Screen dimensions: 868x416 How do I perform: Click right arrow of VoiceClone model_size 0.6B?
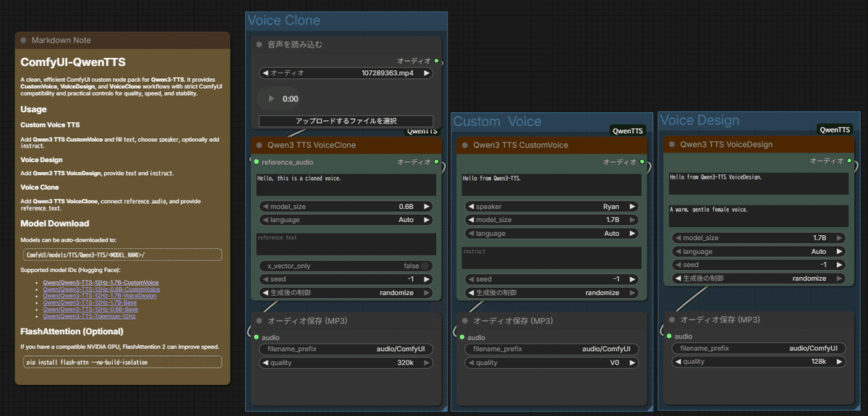[x=427, y=206]
